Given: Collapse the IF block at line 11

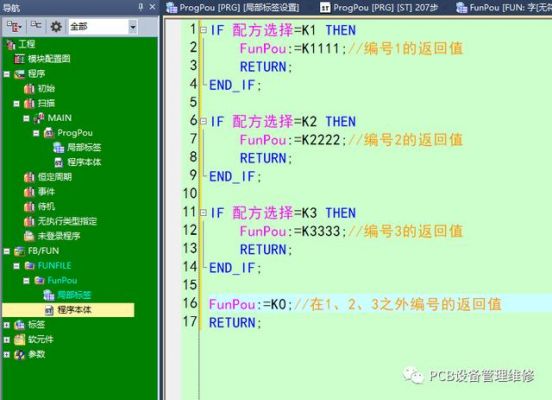Looking at the screenshot, I should (203, 213).
